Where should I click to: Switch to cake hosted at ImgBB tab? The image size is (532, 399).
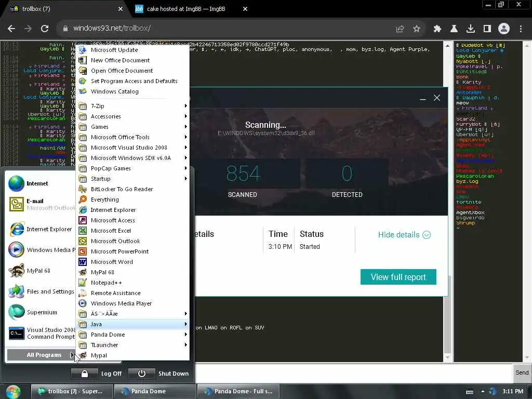coord(191,9)
